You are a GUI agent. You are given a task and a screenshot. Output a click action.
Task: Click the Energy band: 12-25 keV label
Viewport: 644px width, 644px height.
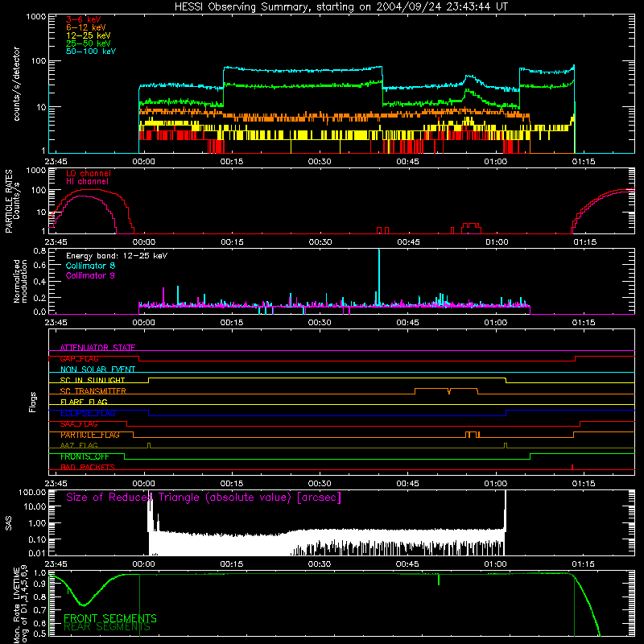tap(117, 256)
